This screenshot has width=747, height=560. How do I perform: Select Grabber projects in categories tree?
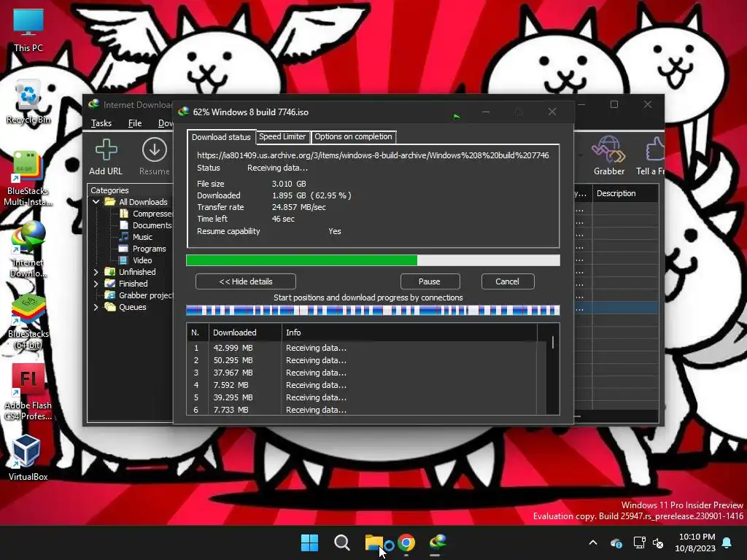point(139,295)
